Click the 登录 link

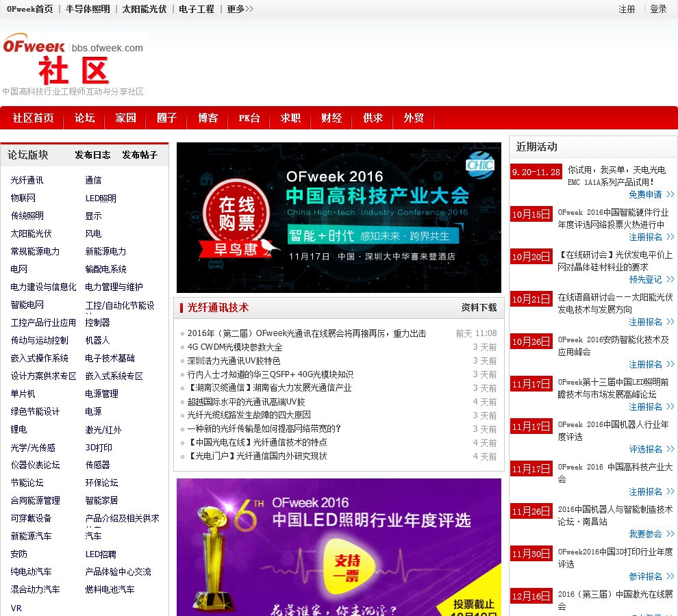click(x=658, y=9)
